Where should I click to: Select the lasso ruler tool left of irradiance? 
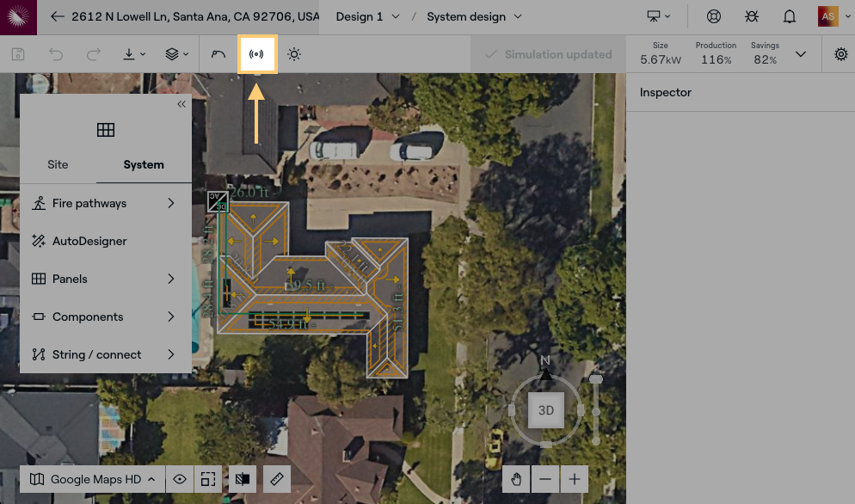click(218, 53)
